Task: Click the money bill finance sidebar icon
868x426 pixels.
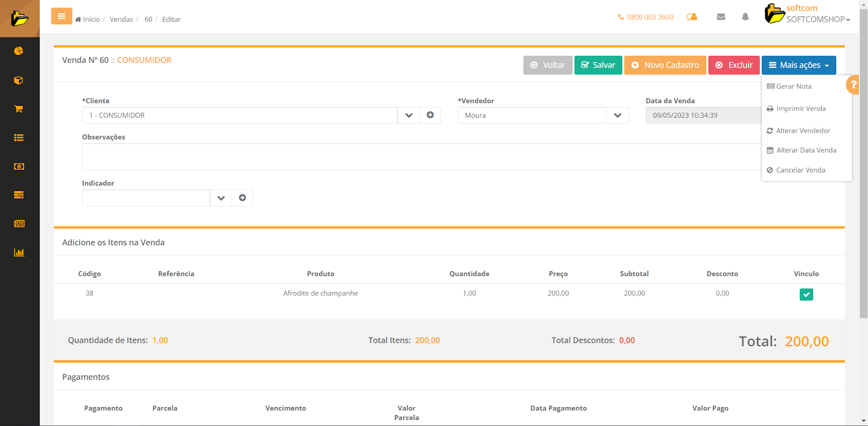Action: tap(18, 167)
